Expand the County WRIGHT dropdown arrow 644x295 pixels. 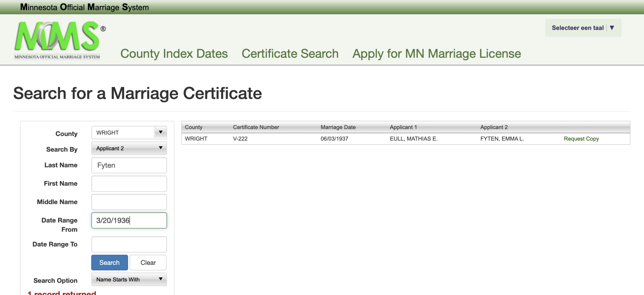160,132
